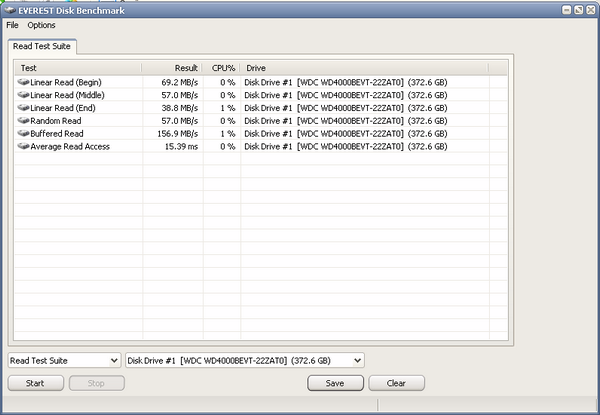Click the 69.2 MB/s result value

point(179,82)
